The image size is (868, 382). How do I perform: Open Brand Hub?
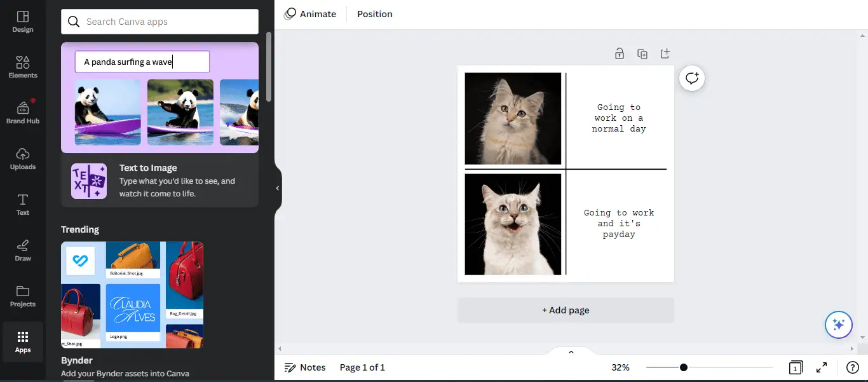click(23, 112)
